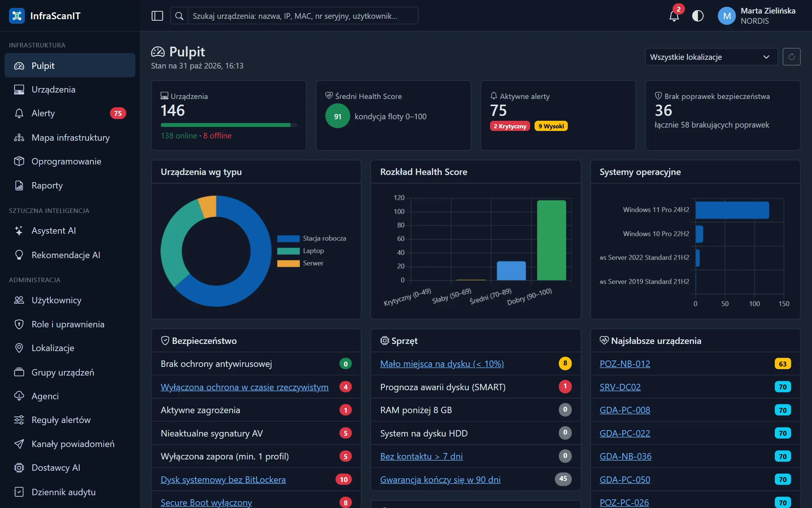Image resolution: width=812 pixels, height=508 pixels.
Task: Click the 9 Wysoki badge
Action: 551,126
